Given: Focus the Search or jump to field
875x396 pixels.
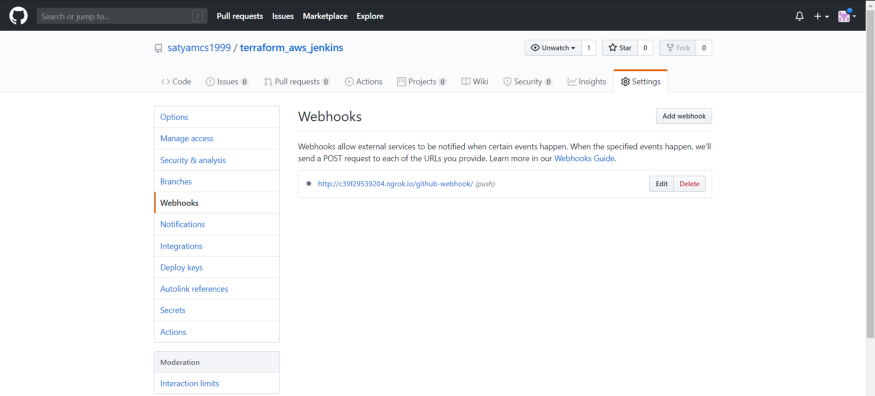Looking at the screenshot, I should [122, 16].
